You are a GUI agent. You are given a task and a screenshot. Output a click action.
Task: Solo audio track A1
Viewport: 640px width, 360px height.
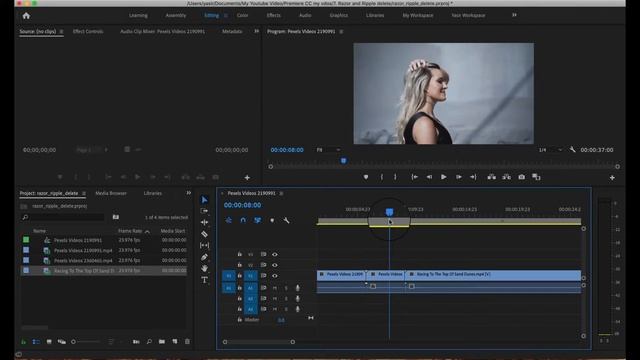click(286, 288)
